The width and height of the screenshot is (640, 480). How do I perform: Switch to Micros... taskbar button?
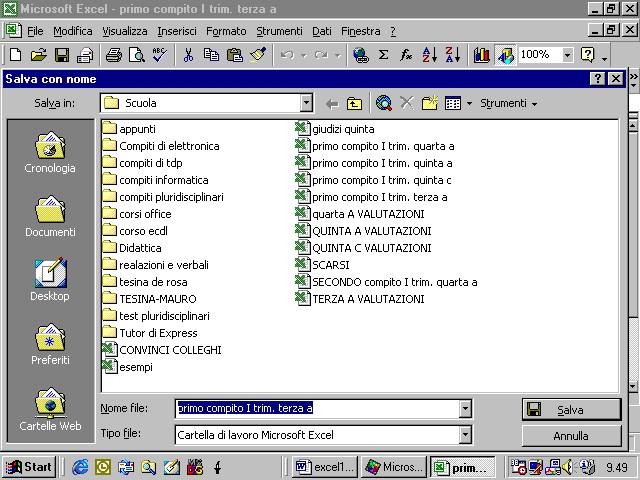point(394,467)
